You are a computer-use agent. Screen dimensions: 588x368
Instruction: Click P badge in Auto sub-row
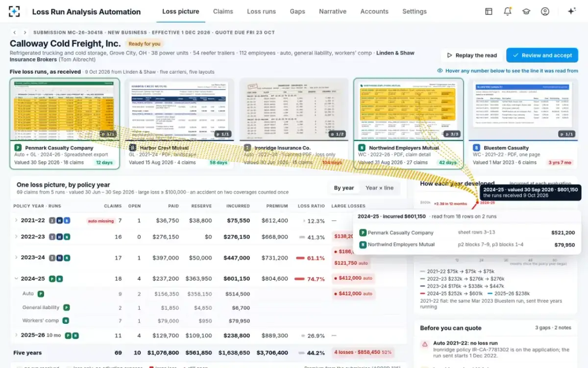click(41, 294)
